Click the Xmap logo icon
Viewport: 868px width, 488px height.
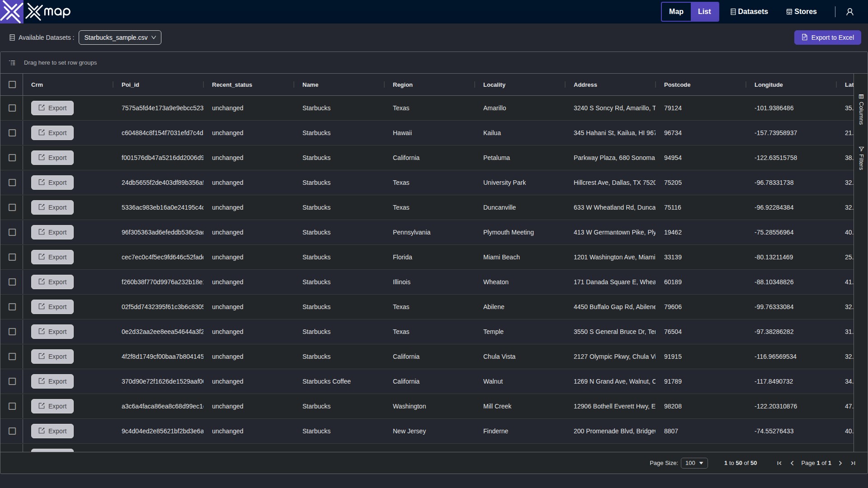pos(11,12)
